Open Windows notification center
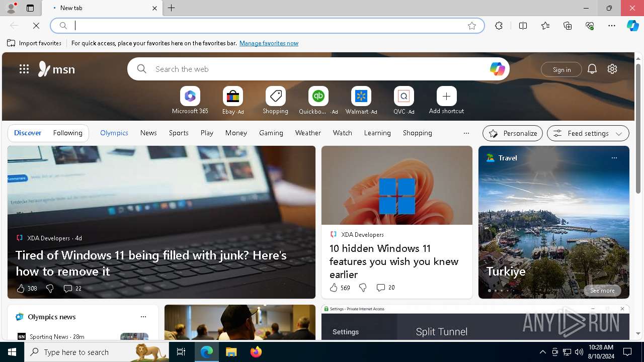The image size is (644, 362). point(627,352)
